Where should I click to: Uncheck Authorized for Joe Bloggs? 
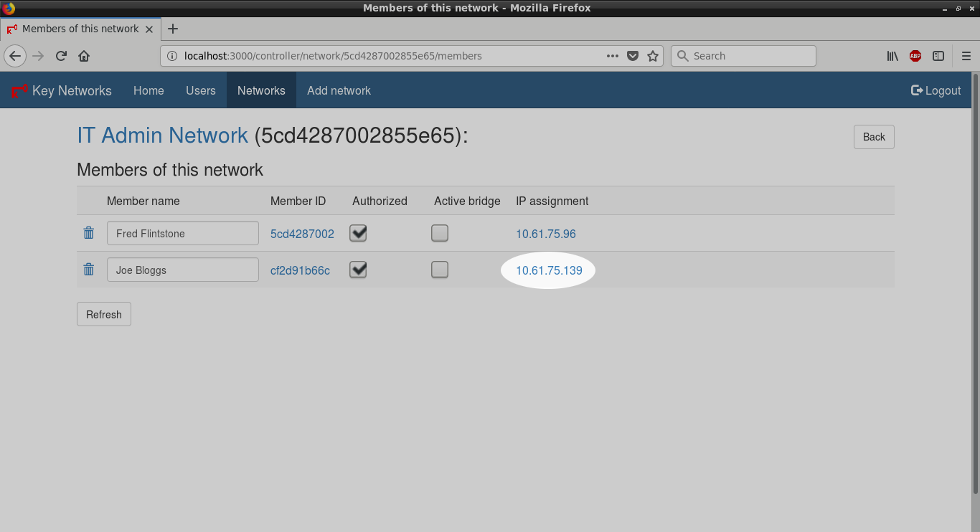(x=358, y=270)
